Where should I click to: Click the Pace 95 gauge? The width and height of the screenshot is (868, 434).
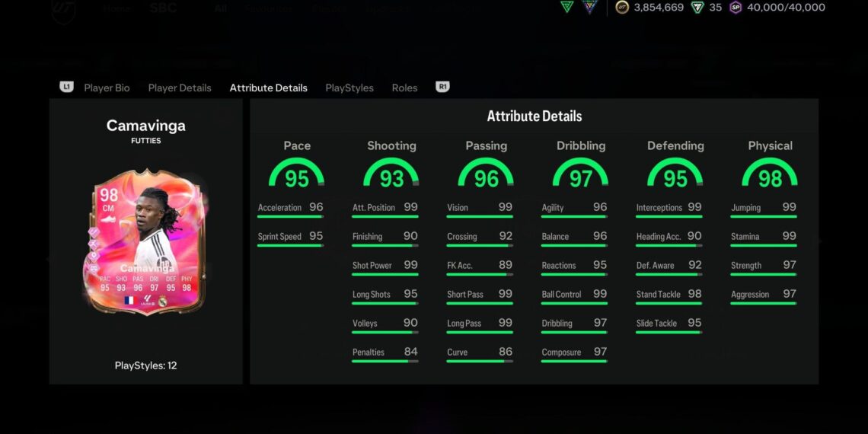click(x=297, y=174)
